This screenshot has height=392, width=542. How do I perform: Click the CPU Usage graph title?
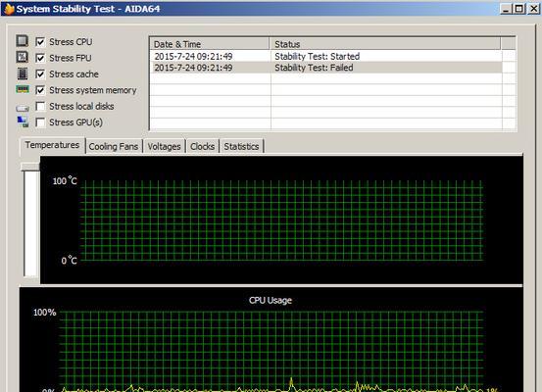click(271, 300)
